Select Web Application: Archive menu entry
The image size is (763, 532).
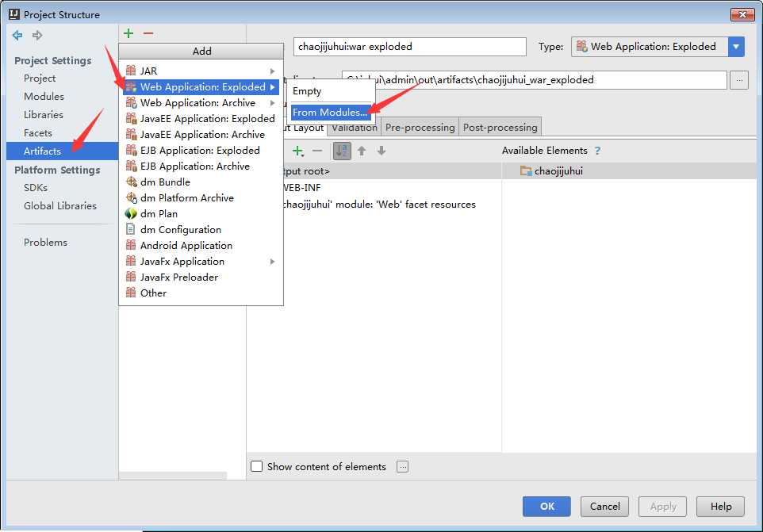201,102
